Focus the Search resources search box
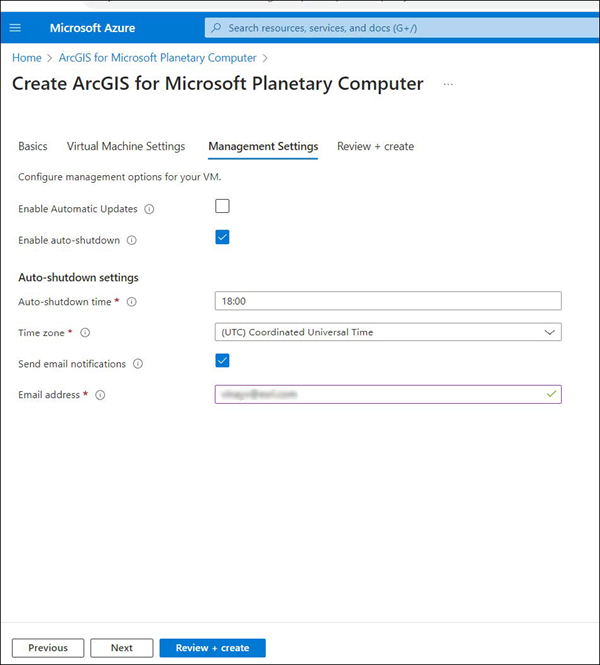This screenshot has height=665, width=600. pos(401,28)
